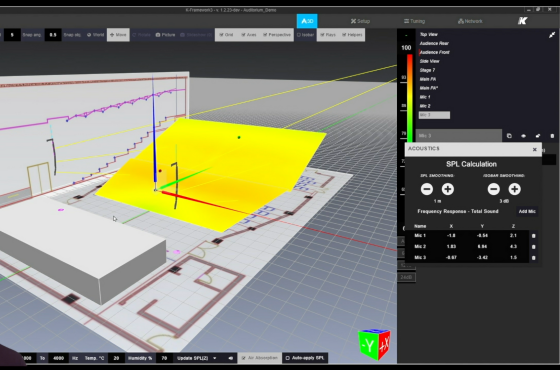560x370 pixels.
Task: Open the Update SPL dropdown arrow
Action: point(215,358)
